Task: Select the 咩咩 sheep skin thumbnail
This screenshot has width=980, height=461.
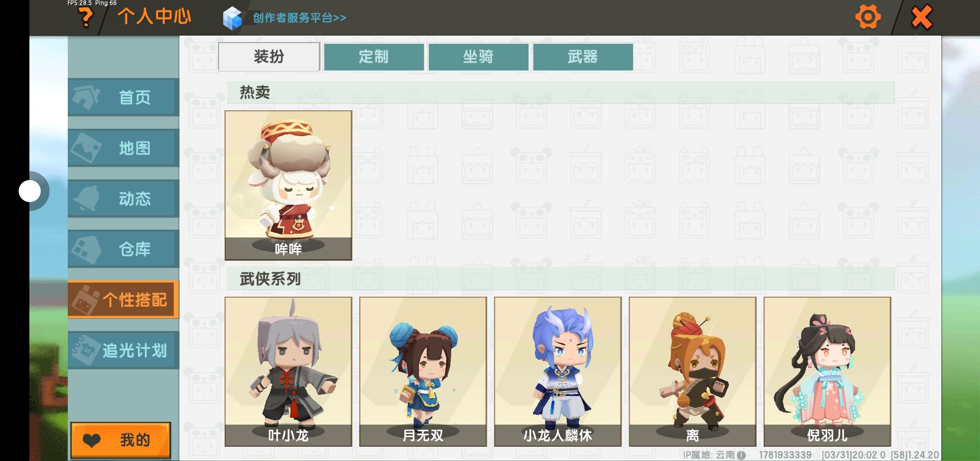Action: (x=288, y=186)
